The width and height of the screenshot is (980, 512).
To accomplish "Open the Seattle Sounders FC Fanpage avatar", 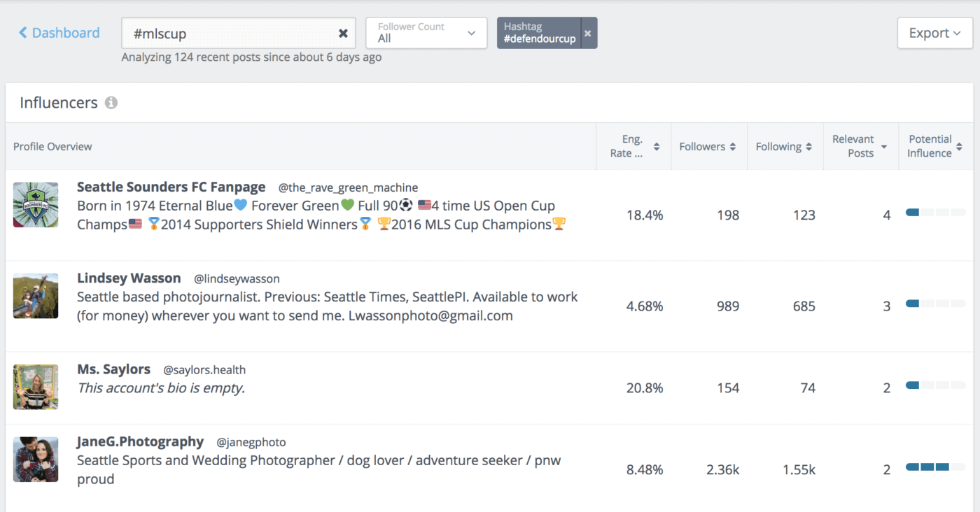I will tap(36, 205).
